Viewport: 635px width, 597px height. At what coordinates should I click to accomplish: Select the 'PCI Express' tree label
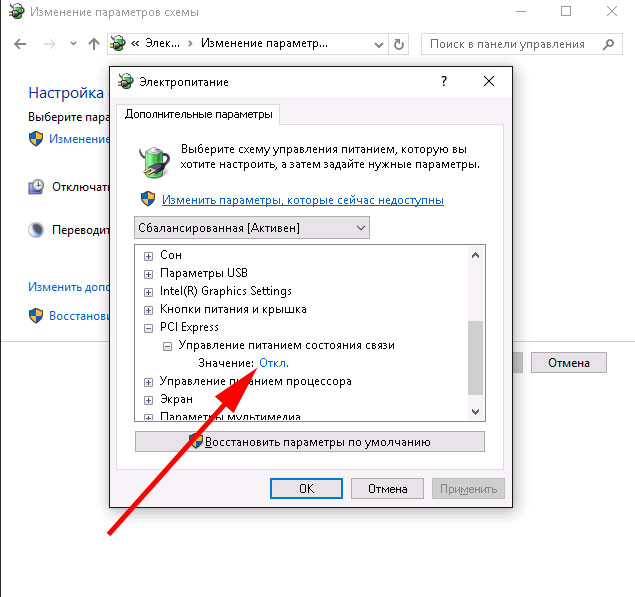coord(189,327)
